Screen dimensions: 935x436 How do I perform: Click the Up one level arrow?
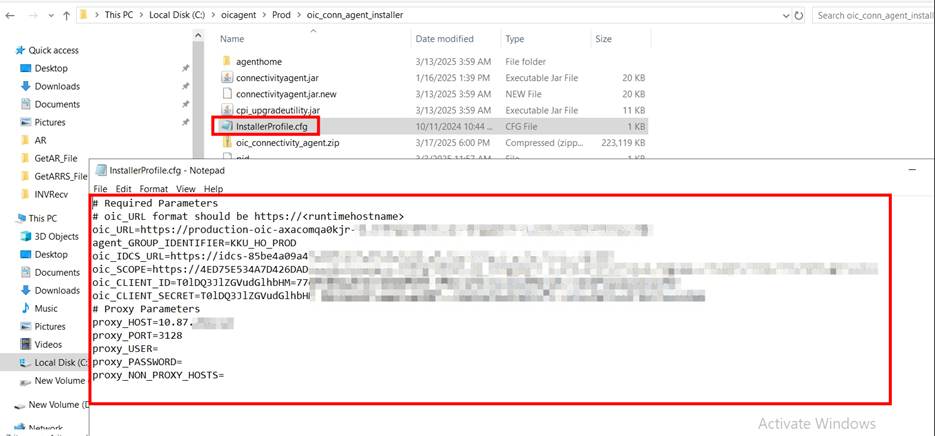tap(66, 15)
